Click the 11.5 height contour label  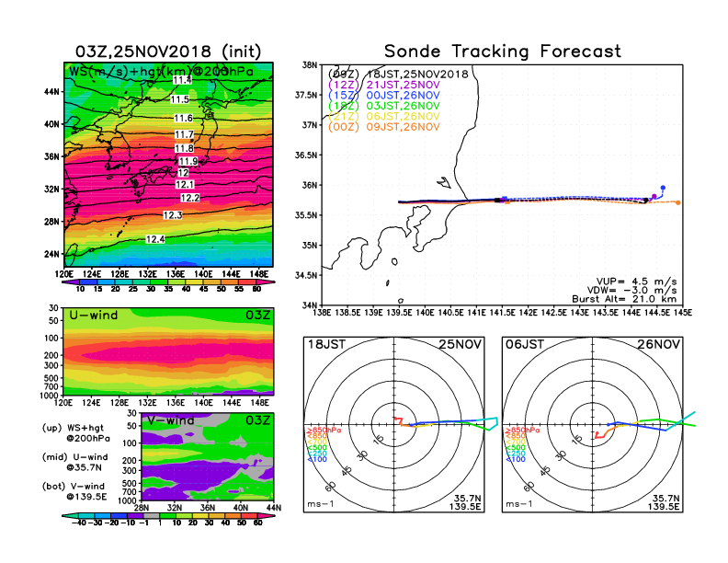pos(179,99)
